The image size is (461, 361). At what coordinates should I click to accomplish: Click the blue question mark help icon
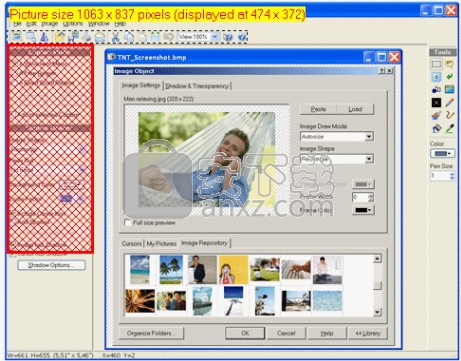[242, 37]
